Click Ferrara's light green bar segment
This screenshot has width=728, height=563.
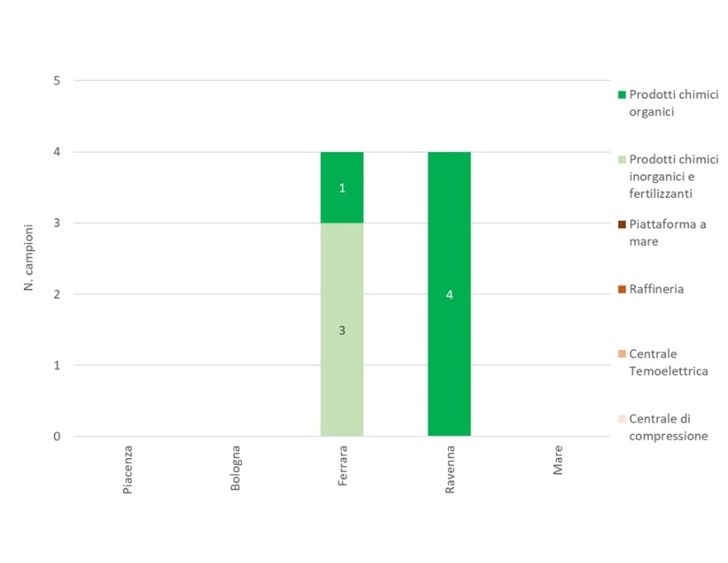(x=342, y=363)
